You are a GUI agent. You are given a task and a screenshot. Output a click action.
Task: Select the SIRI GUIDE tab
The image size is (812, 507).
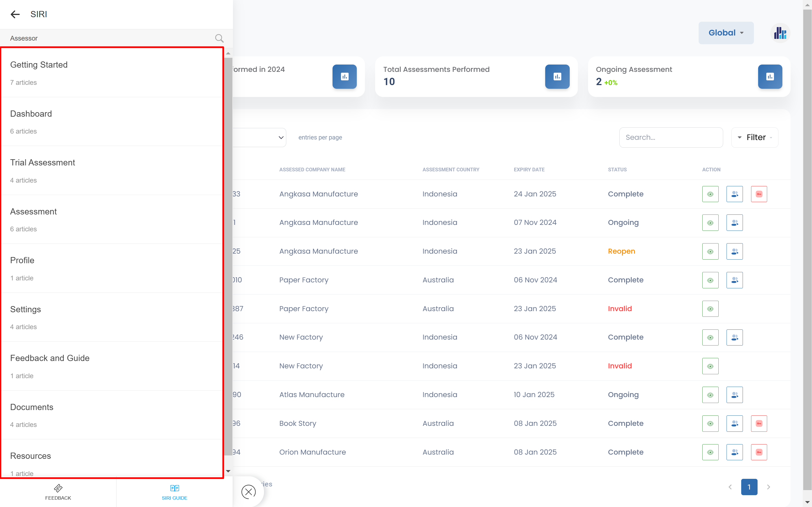click(175, 492)
